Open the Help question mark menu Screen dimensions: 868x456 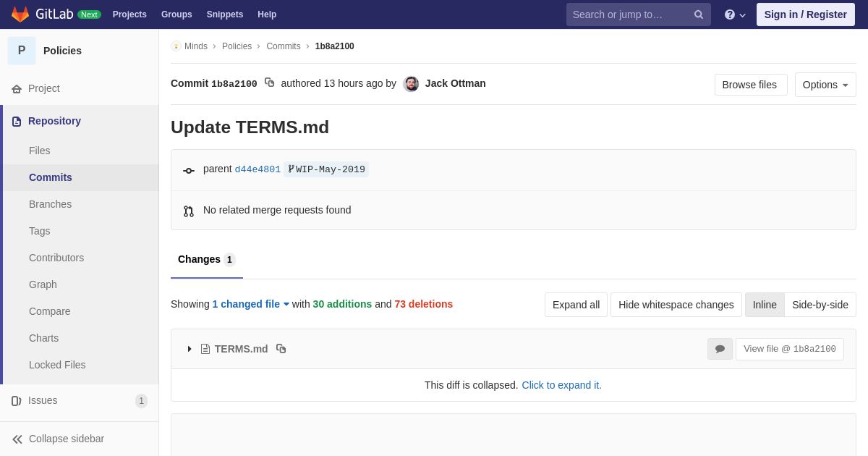(x=735, y=14)
